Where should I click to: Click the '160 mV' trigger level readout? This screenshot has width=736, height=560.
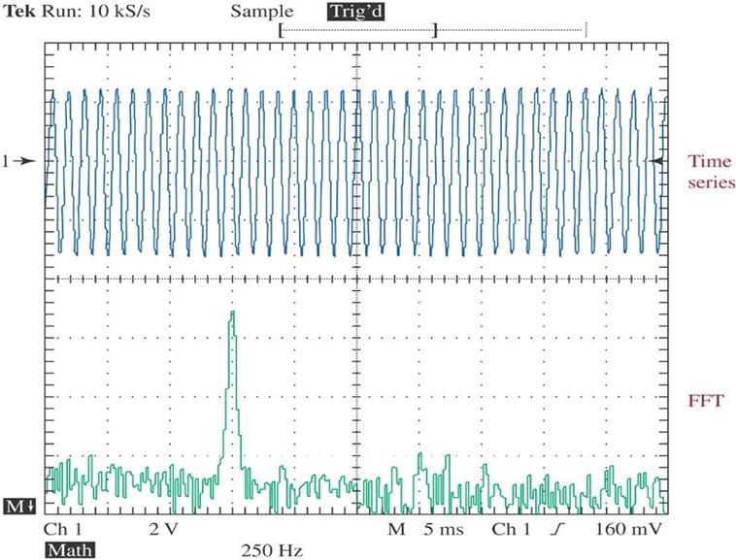point(629,530)
